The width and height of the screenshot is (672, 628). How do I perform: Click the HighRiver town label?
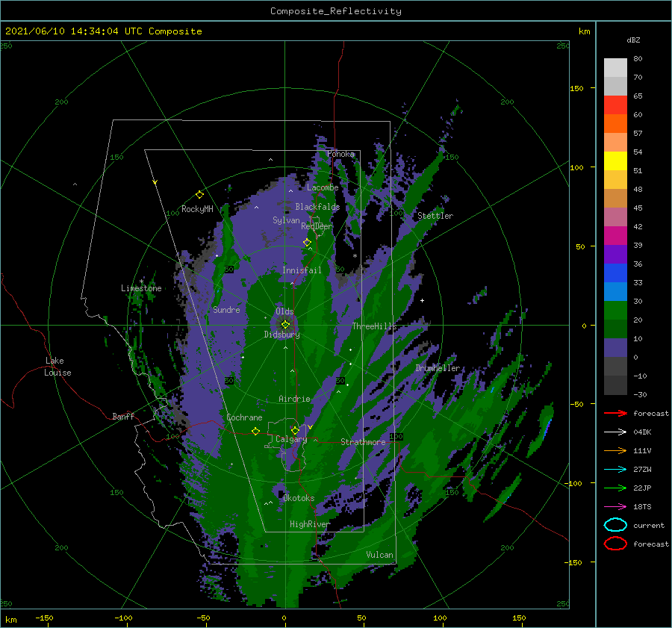[x=310, y=524]
